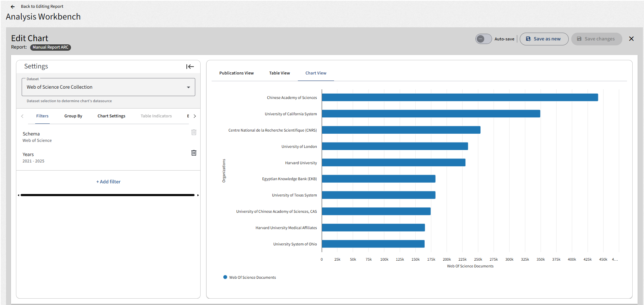Click the back arrow to Editing Report

13,7
